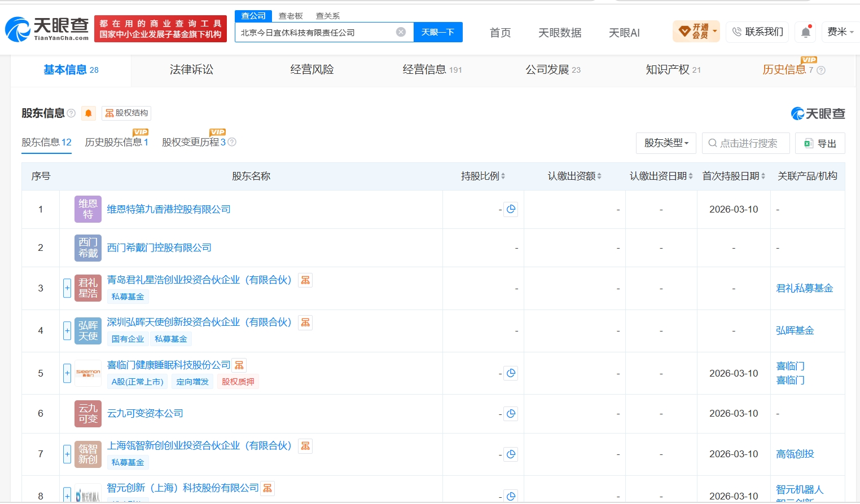Open the 股权变更历程 sub-tab
Viewport: 860px width, 504px height.
(x=194, y=142)
